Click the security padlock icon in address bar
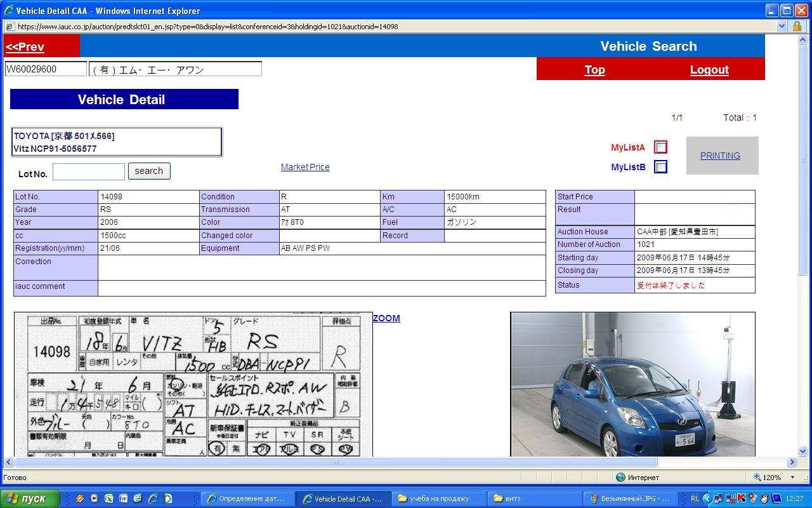 click(797, 26)
